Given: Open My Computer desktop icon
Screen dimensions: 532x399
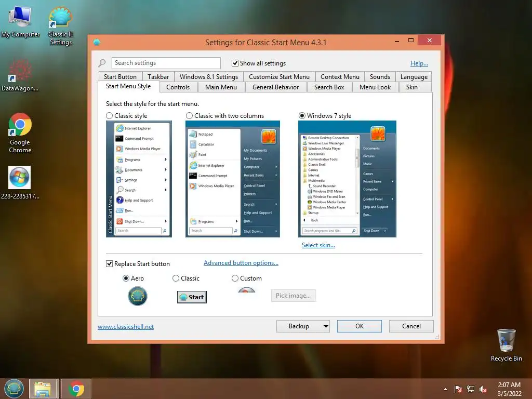Looking at the screenshot, I should pyautogui.click(x=20, y=22).
